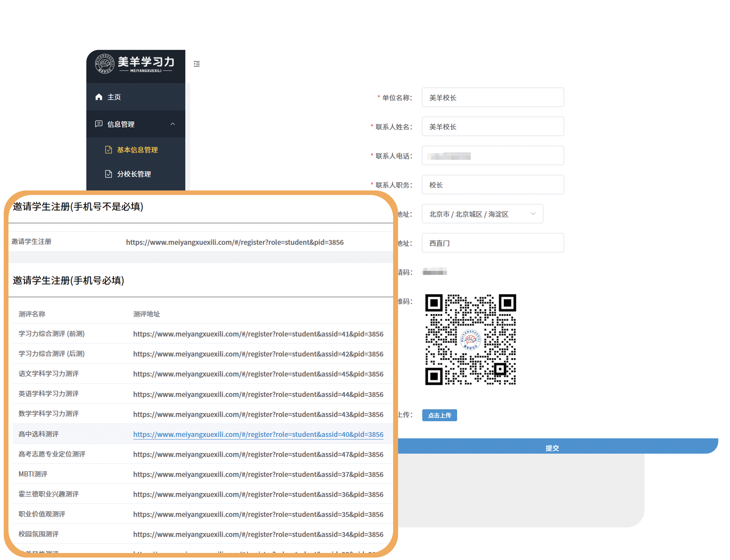Viewport: 730px width, 560px height.
Task: Click the 信息管理 message icon
Action: [x=99, y=124]
